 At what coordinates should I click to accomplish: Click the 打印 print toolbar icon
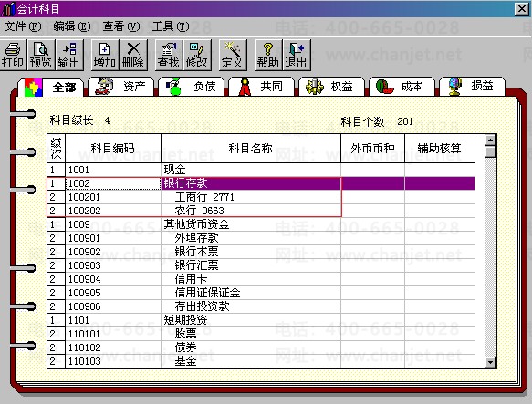[13, 56]
